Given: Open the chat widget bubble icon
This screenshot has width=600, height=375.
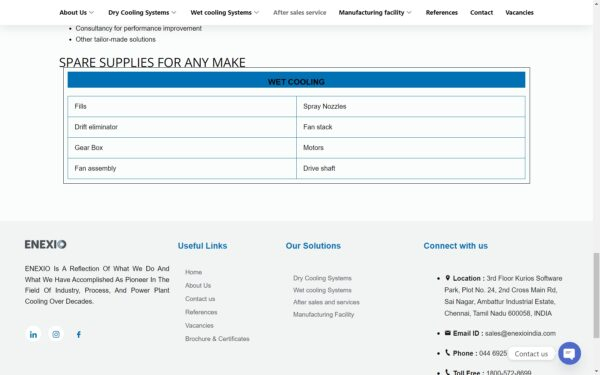Looking at the screenshot, I should 569,353.
